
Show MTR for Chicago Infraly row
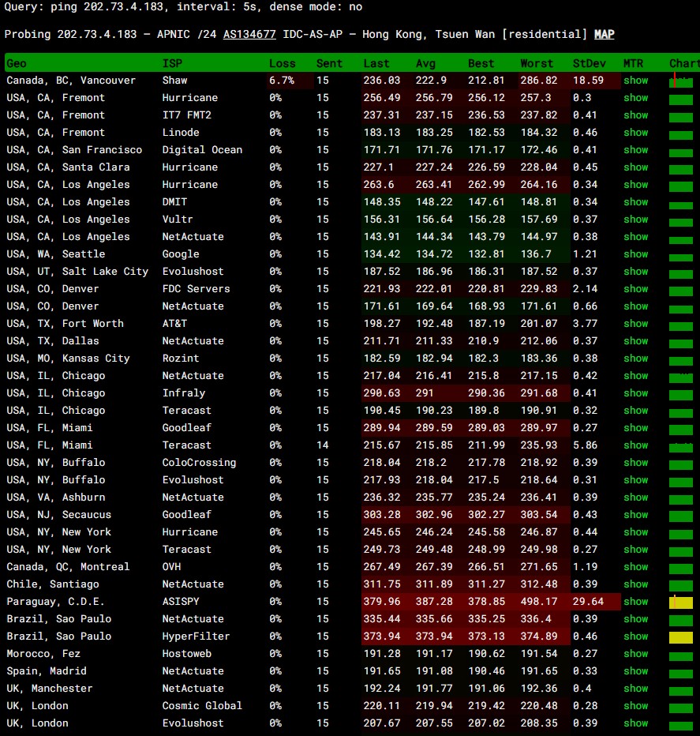point(636,393)
